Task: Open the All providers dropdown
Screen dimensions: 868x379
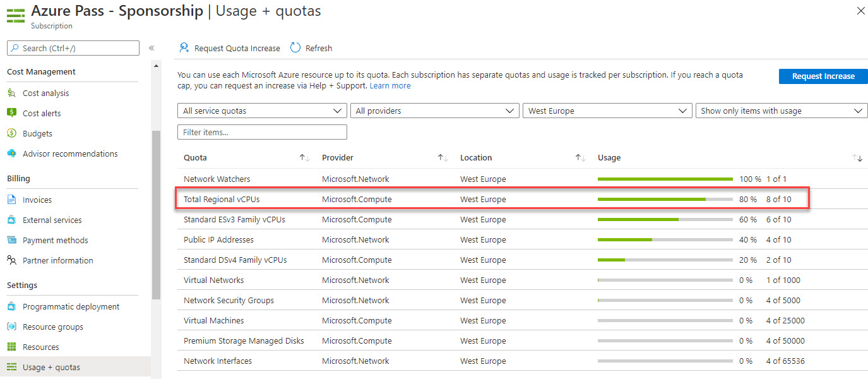Action: pyautogui.click(x=435, y=111)
